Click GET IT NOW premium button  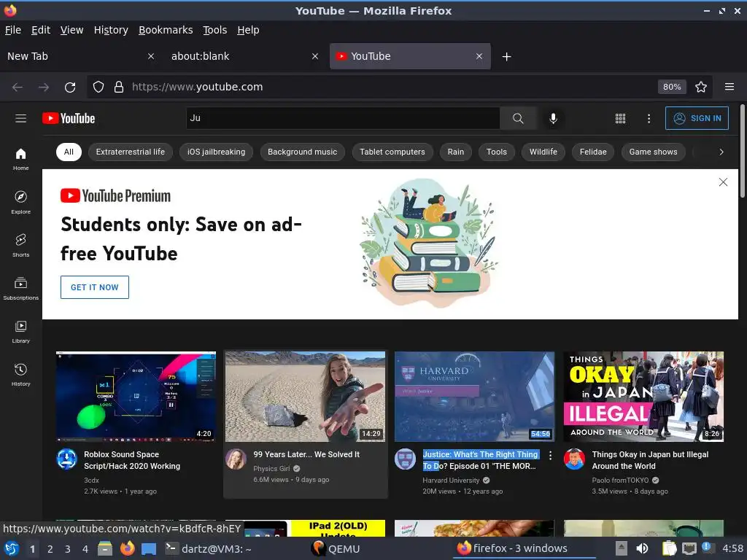pos(94,287)
